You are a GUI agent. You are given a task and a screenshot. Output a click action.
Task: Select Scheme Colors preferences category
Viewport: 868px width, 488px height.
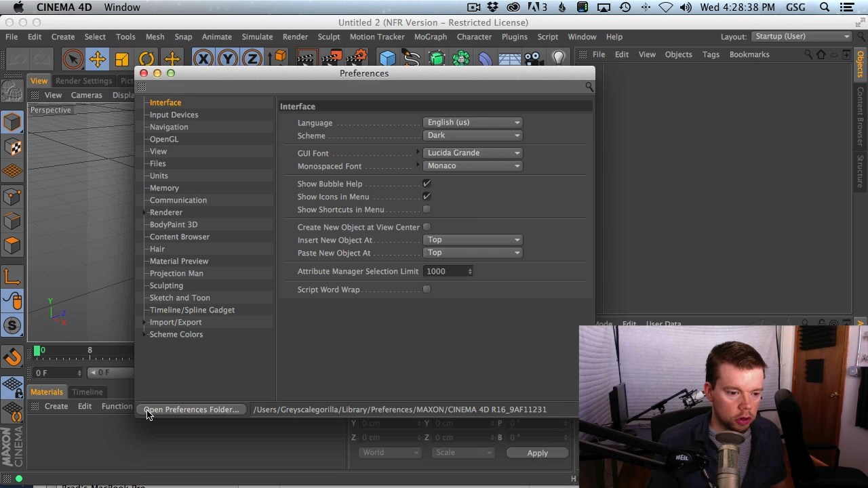tap(176, 334)
